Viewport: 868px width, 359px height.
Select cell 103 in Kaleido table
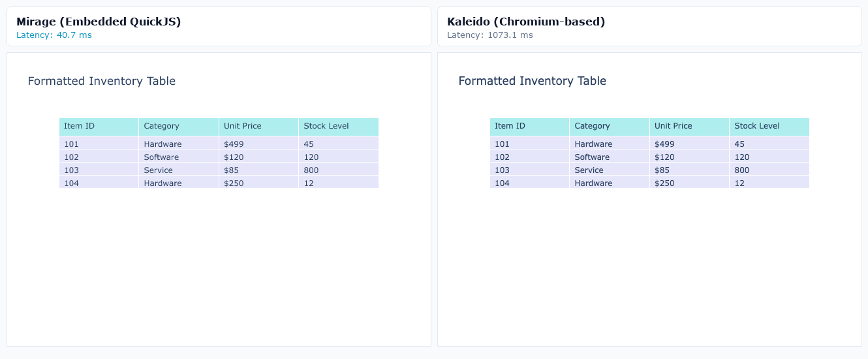pyautogui.click(x=529, y=169)
